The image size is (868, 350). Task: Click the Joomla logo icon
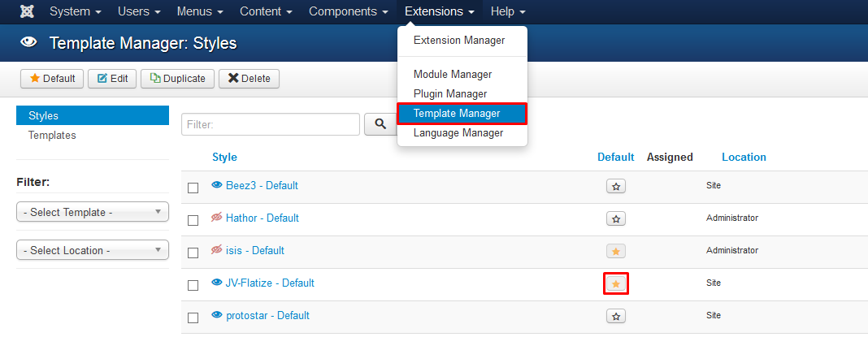click(27, 11)
